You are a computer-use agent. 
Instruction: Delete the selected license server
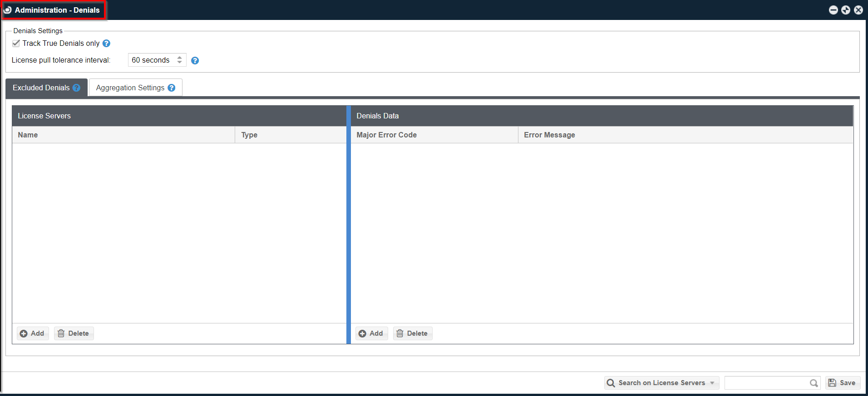[x=74, y=333]
